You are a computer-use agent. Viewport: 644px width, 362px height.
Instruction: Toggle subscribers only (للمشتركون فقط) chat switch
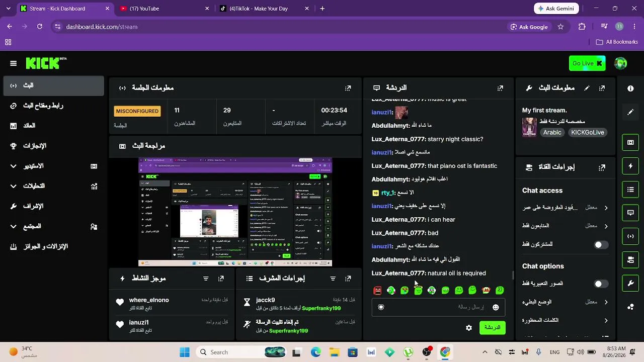pyautogui.click(x=601, y=245)
